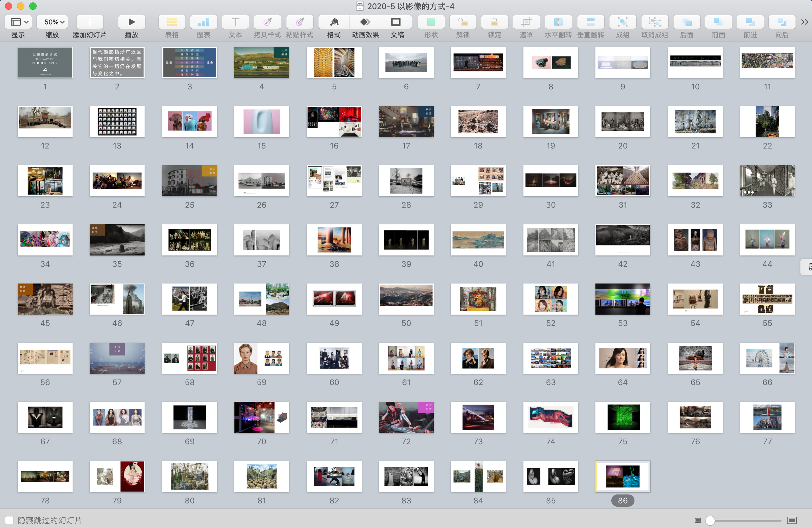This screenshot has height=528, width=812.
Task: Select the Animation Effects icon
Action: [363, 22]
